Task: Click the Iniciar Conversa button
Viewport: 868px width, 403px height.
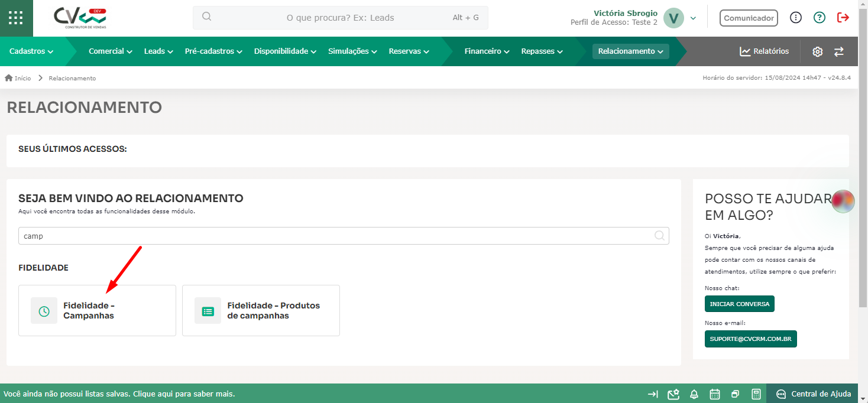Action: 740,304
